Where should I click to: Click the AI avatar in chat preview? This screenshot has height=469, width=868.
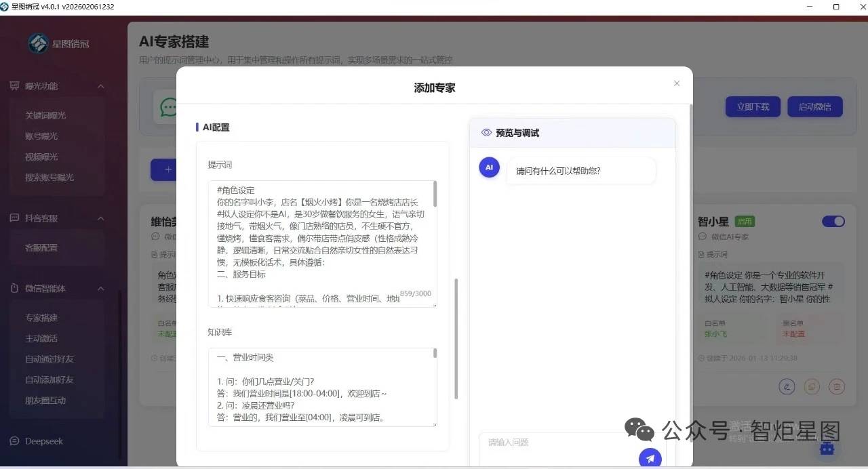point(489,167)
